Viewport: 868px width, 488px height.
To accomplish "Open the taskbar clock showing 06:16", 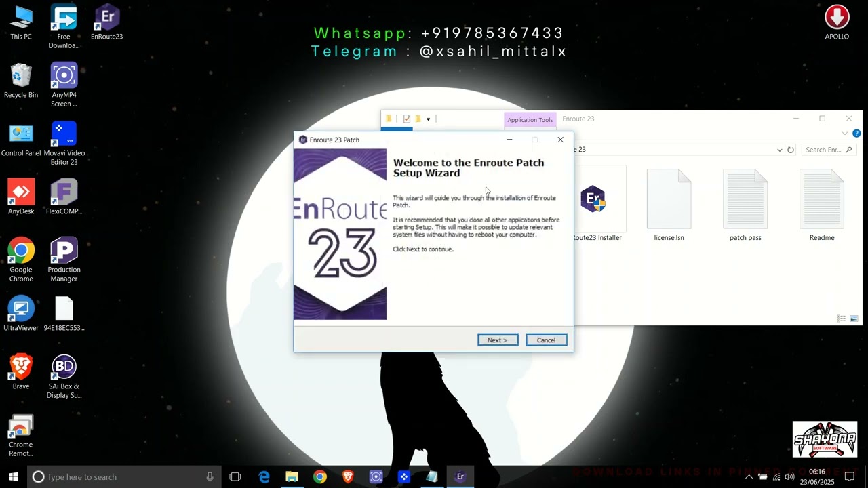I will point(817,476).
